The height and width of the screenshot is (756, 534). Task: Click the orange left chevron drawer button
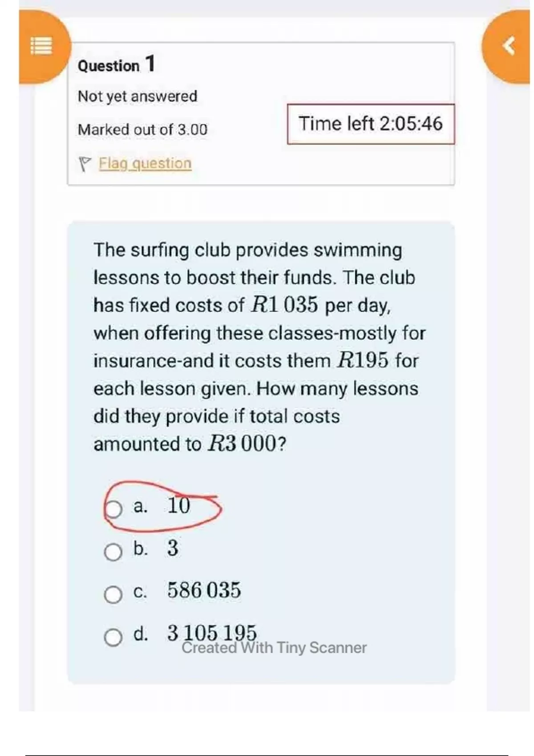(x=509, y=46)
